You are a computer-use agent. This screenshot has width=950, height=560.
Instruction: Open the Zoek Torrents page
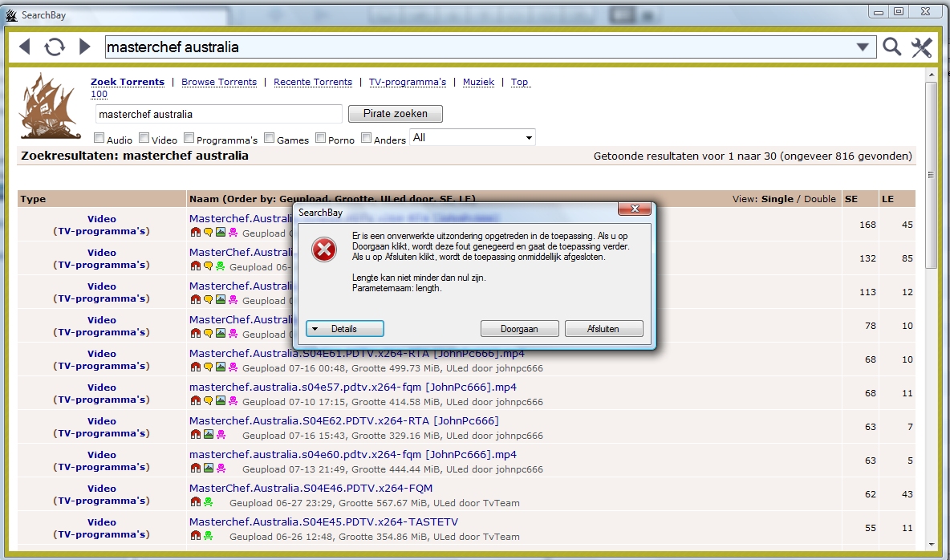pos(128,82)
